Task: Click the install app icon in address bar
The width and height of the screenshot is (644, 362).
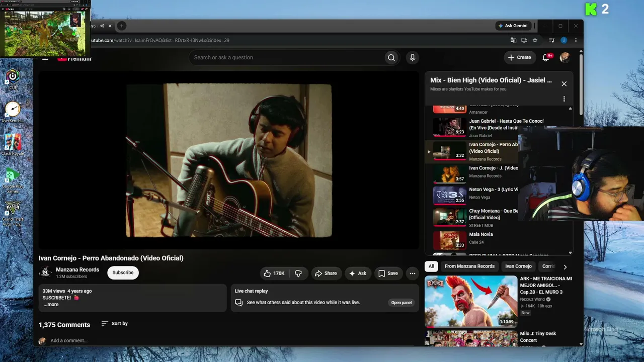Action: [x=524, y=40]
